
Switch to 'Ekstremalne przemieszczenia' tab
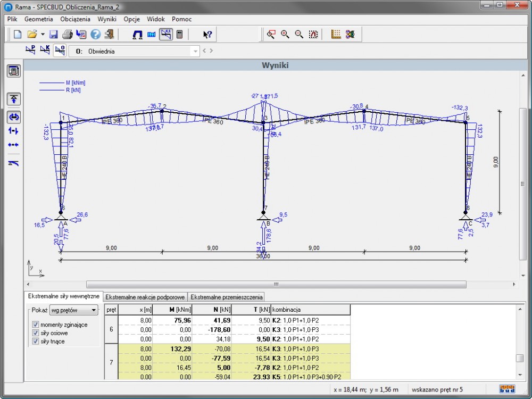pyautogui.click(x=227, y=297)
